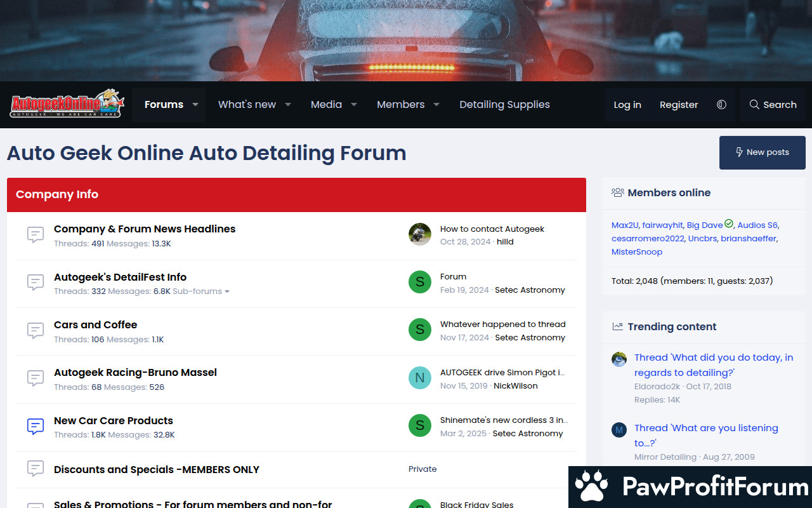
Task: Expand the Members dropdown arrow
Action: tap(436, 104)
